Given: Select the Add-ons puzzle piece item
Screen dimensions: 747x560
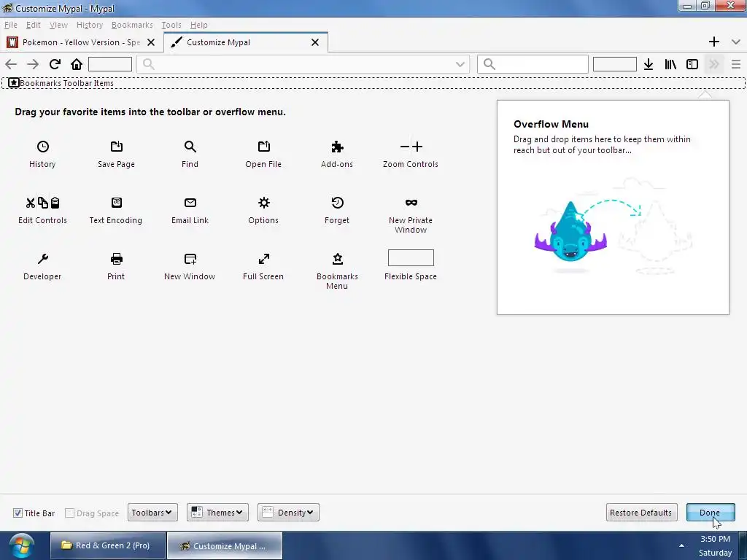Looking at the screenshot, I should 337,154.
